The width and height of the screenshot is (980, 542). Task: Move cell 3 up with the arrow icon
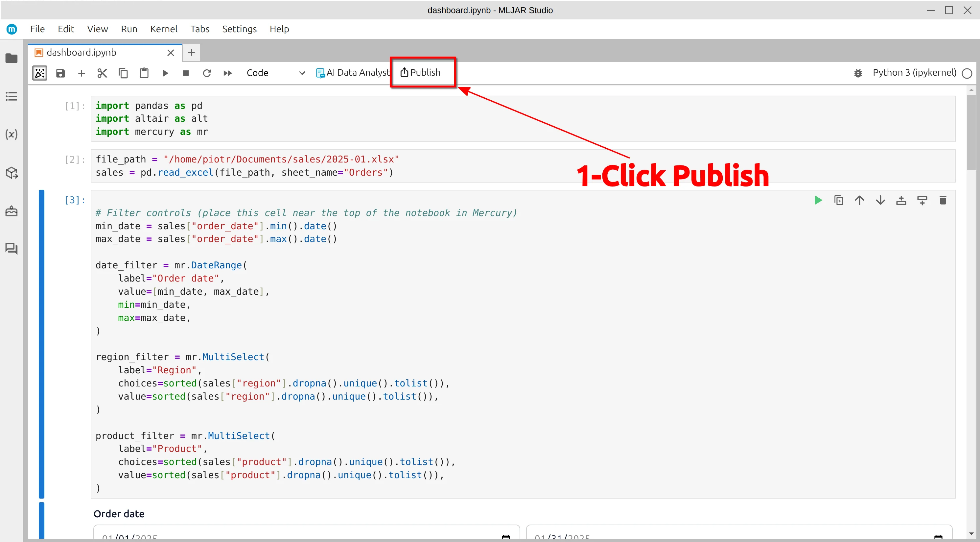[859, 200]
